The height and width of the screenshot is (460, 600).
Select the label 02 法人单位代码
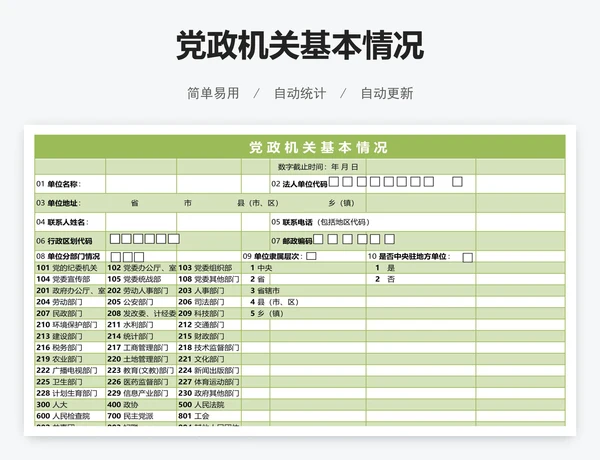click(299, 184)
